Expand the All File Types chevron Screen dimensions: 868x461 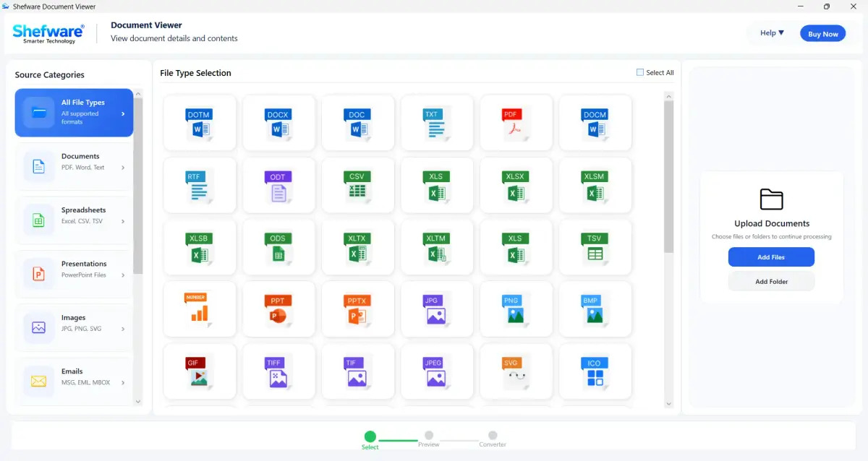coord(123,113)
